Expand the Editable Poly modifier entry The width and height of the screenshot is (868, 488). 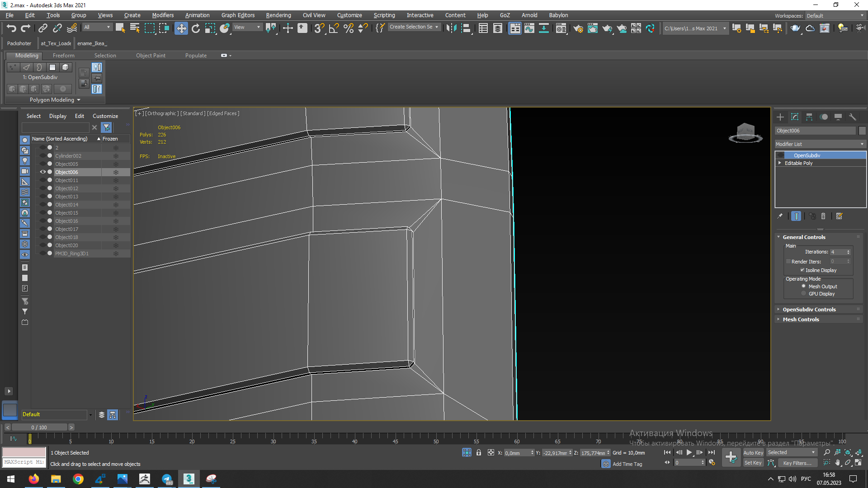point(780,163)
